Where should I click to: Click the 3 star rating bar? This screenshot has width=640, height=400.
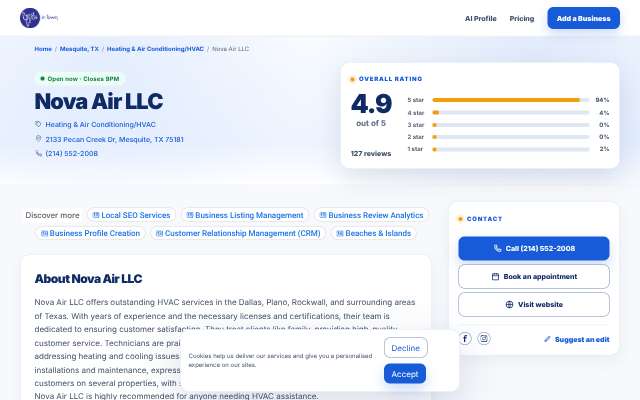pyautogui.click(x=511, y=125)
